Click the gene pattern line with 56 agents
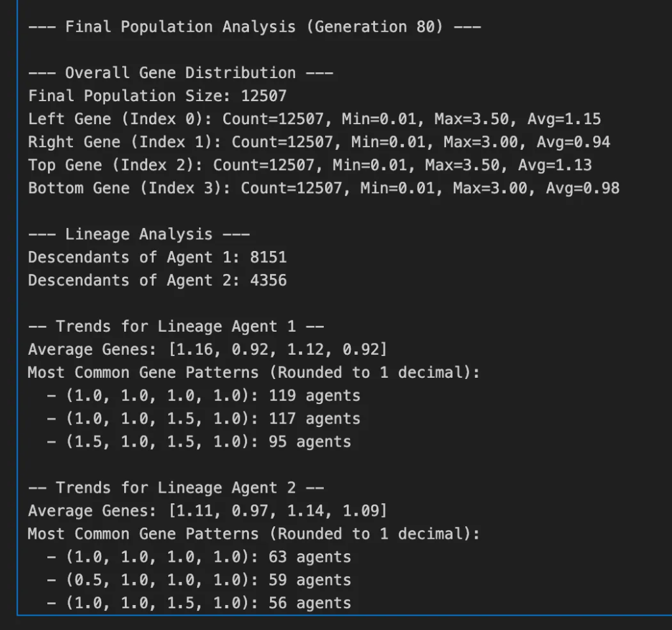Screen dimensions: 672x630 [198, 603]
